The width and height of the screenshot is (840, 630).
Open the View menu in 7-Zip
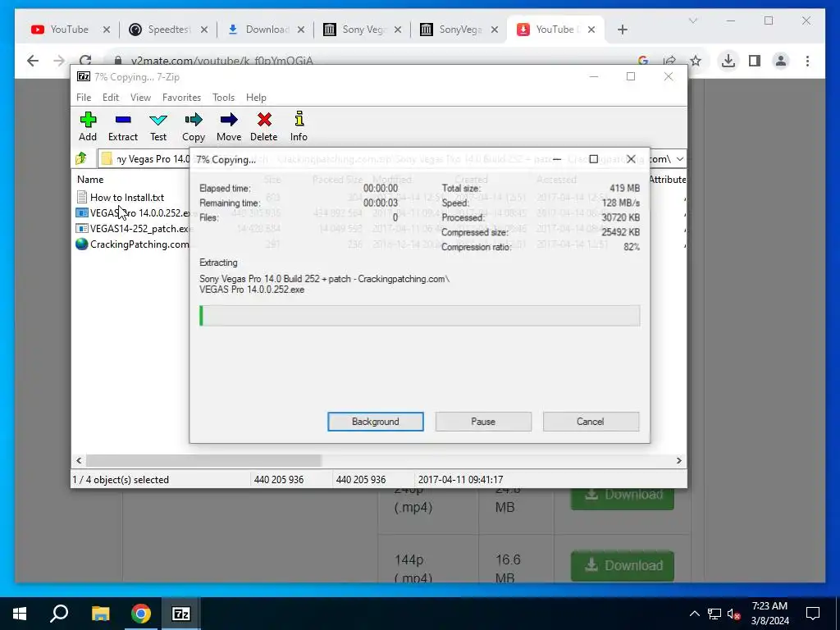tap(140, 98)
